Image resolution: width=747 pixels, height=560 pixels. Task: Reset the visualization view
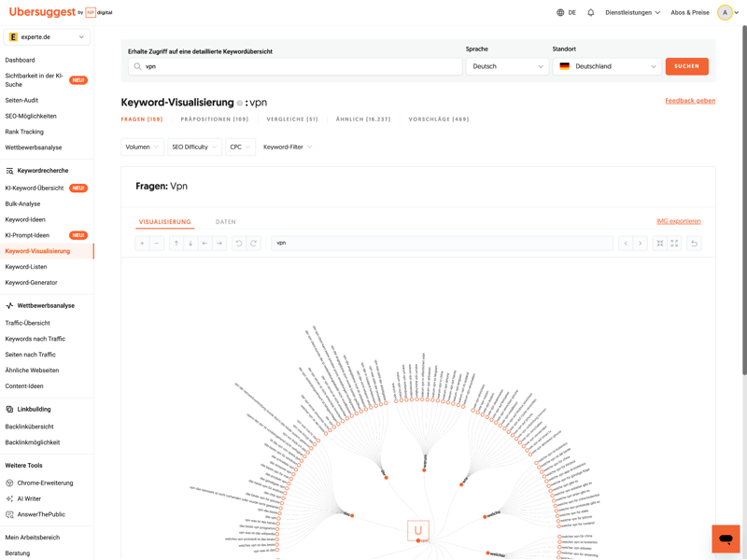click(694, 244)
